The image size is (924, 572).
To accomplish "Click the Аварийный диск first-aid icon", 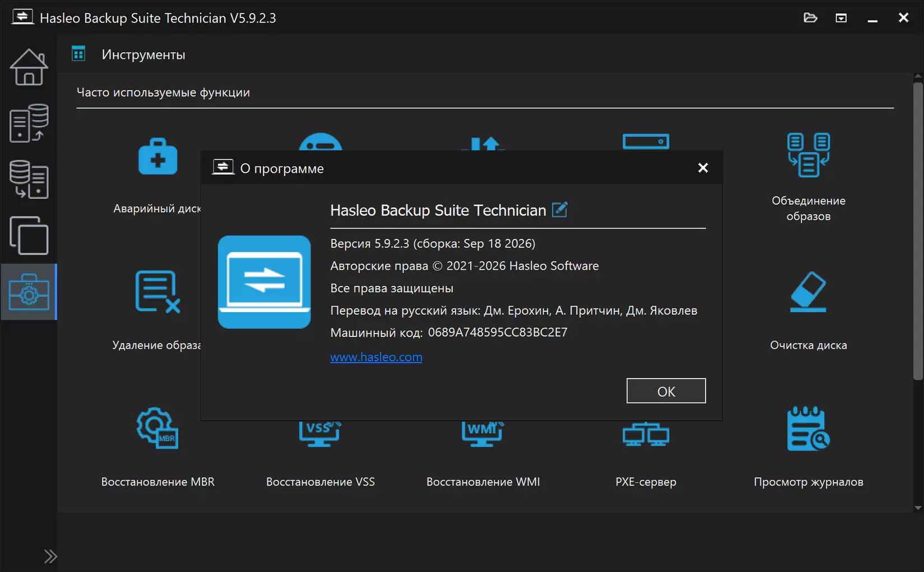I will 157,156.
